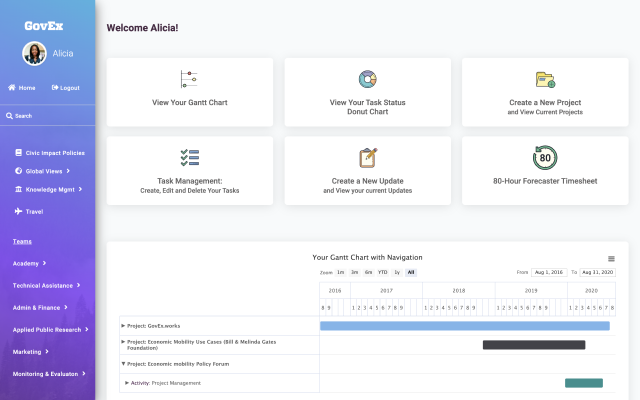Click the From date input field
This screenshot has width=640, height=400.
pyautogui.click(x=551, y=272)
